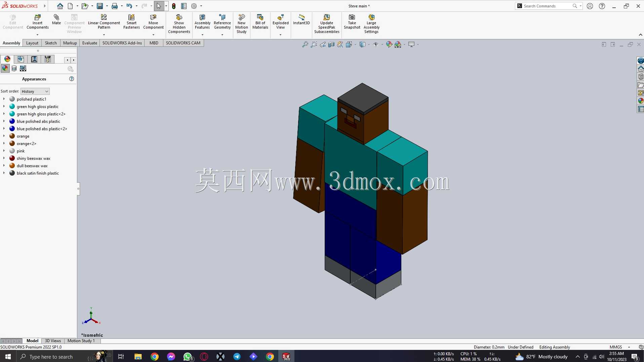Select Move Component tool
644x362 pixels.
[x=153, y=22]
